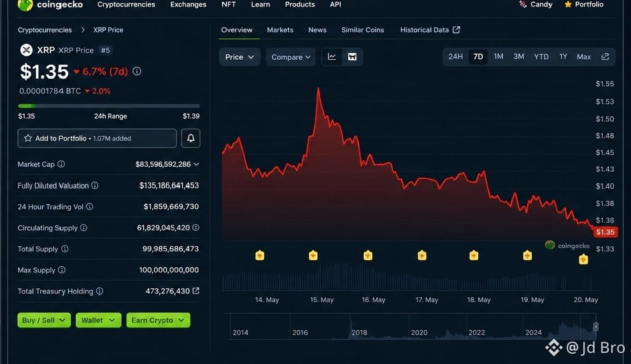Expand the Market Cap chevron
Screen dimensions: 631x364
pyautogui.click(x=196, y=164)
